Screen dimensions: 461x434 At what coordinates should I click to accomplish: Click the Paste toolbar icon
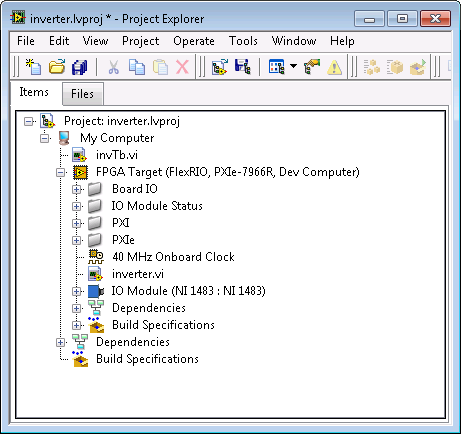(x=160, y=67)
